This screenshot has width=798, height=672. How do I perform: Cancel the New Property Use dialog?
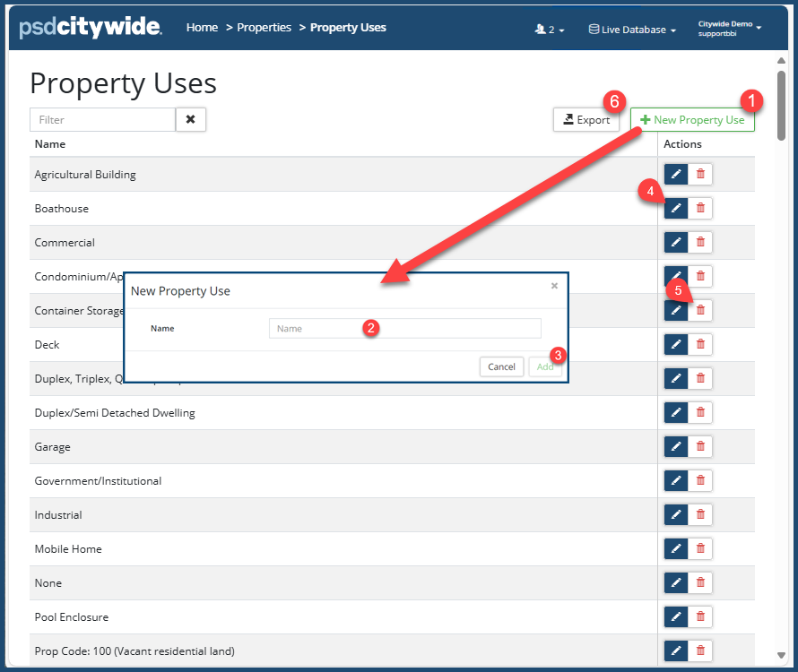click(x=501, y=366)
